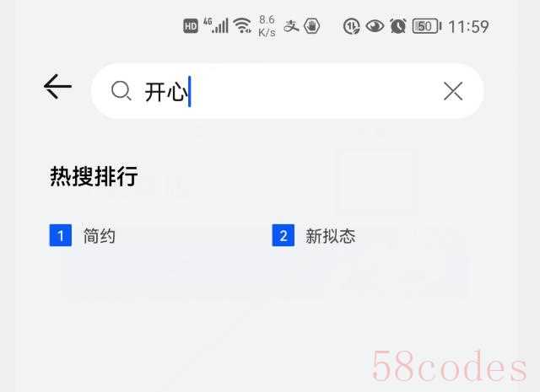Tap the Wi-Fi status icon
This screenshot has height=392, width=540.
tap(242, 25)
